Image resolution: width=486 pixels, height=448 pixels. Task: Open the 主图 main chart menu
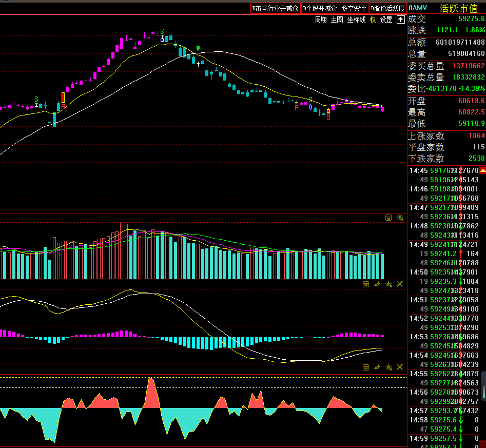[337, 20]
